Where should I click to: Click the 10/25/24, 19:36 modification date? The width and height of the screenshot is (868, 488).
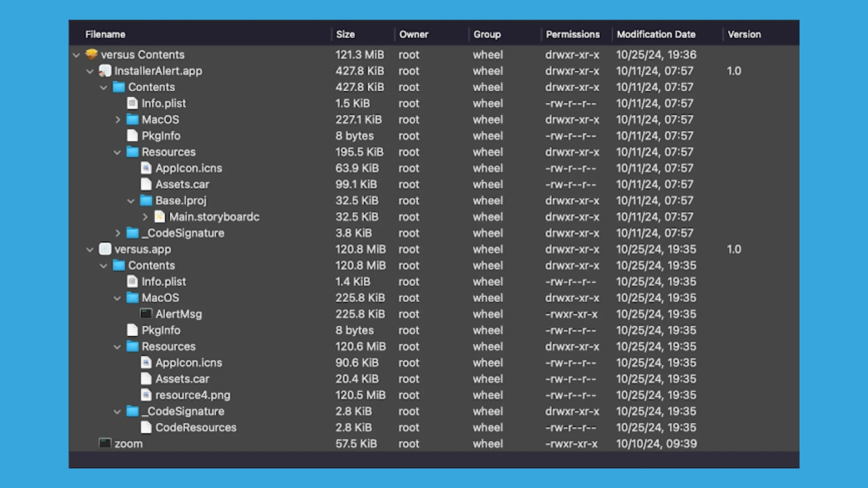point(656,55)
